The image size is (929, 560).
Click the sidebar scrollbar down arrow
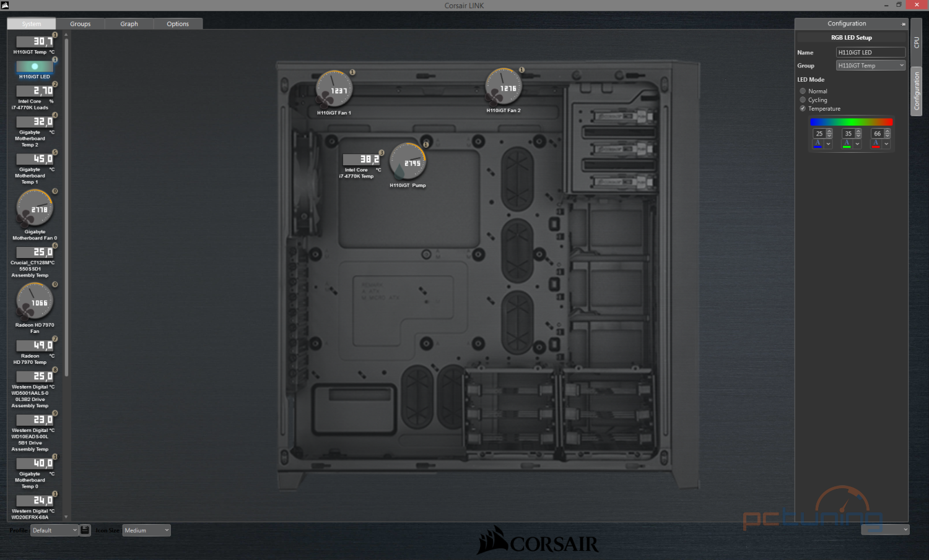point(66,517)
